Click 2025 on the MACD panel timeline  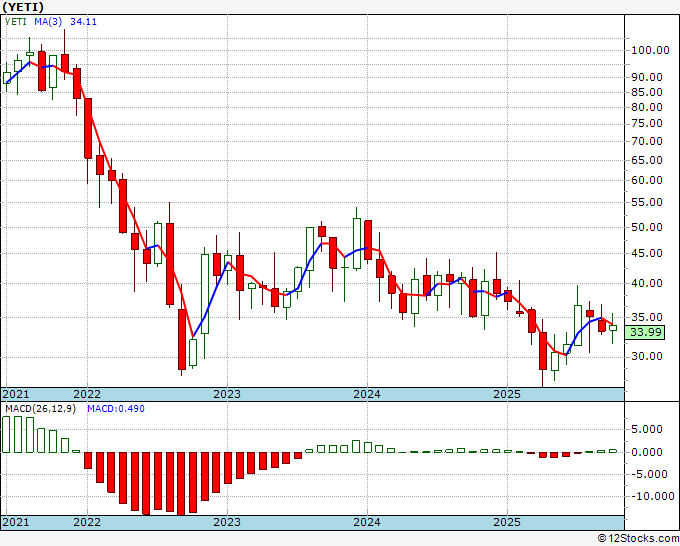click(x=507, y=522)
